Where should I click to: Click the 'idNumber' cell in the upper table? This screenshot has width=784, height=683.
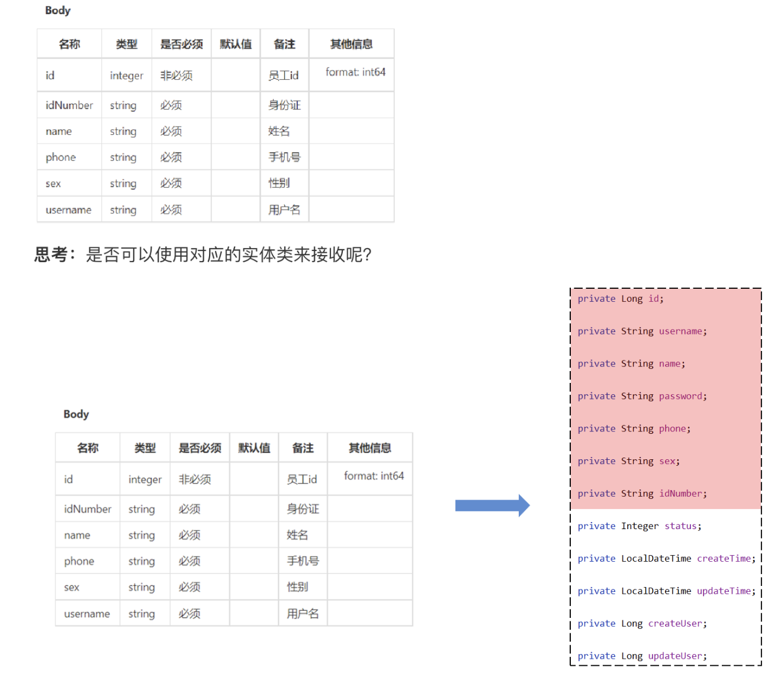[x=69, y=105]
